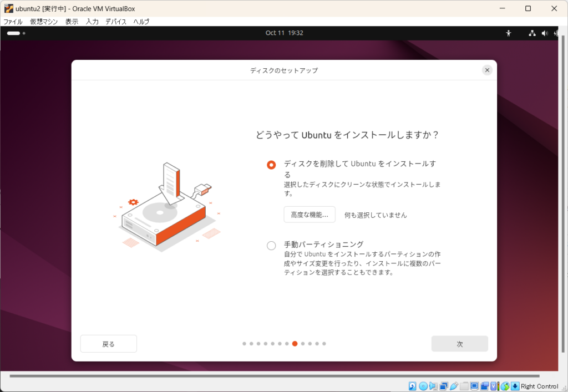Image resolution: width=568 pixels, height=392 pixels.
Task: Open the 表示 menu
Action: pyautogui.click(x=72, y=22)
